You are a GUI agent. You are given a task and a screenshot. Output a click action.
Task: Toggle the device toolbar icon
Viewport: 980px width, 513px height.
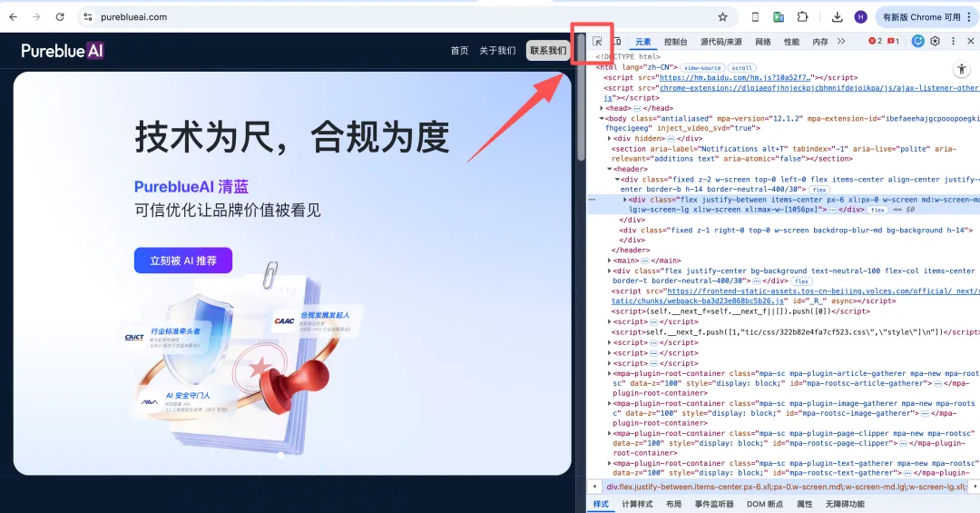[617, 41]
